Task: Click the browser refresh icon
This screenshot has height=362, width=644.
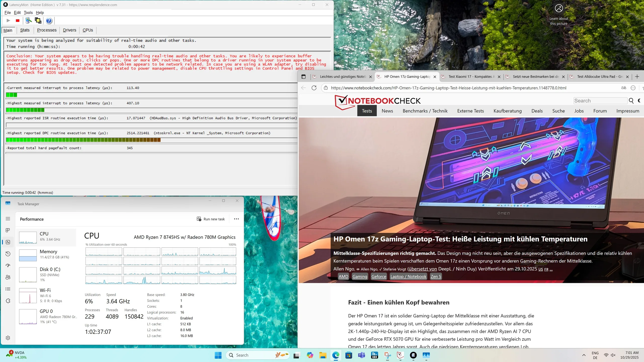Action: tap(314, 88)
